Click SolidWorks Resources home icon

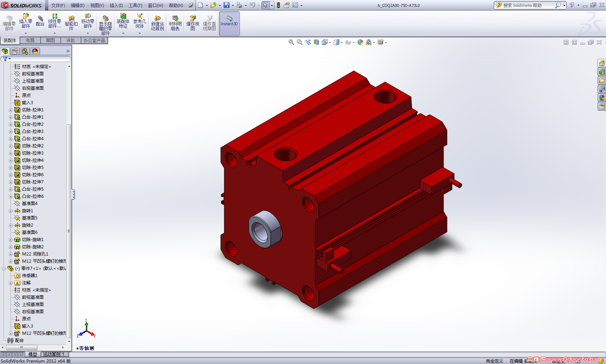pos(602,63)
